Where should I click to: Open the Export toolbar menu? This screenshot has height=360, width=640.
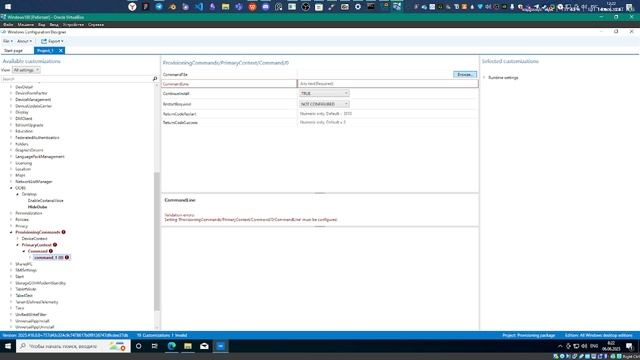pyautogui.click(x=52, y=41)
